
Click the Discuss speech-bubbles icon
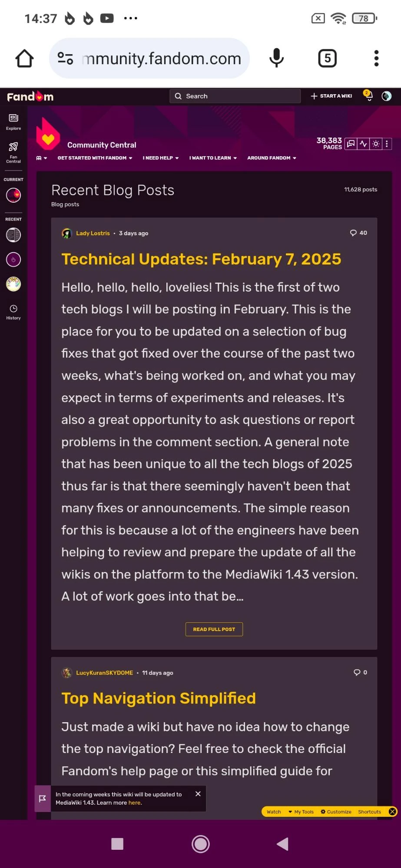351,144
